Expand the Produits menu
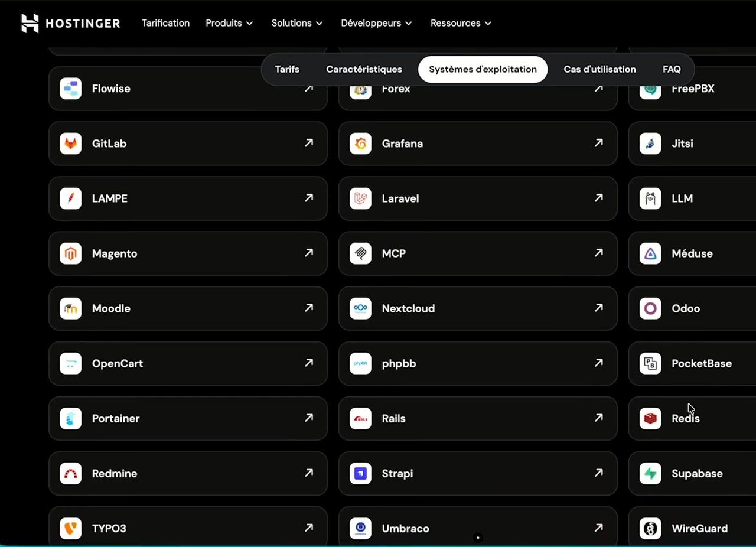Screen dimensions: 756x547 coord(229,23)
